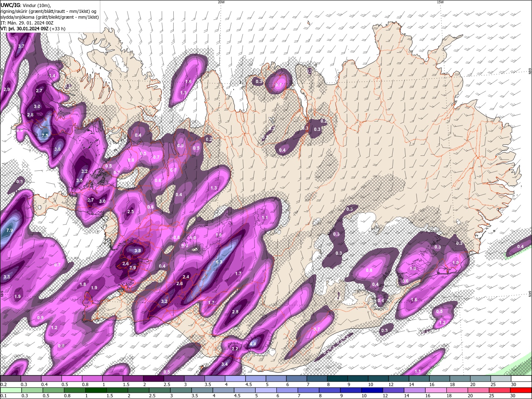Screen dimensions: 532x399
Task: Click the 'slydda/snjókoma (grátt/bleikt/grænt - mm/1klst)' caption line
Action: pyautogui.click(x=49, y=17)
